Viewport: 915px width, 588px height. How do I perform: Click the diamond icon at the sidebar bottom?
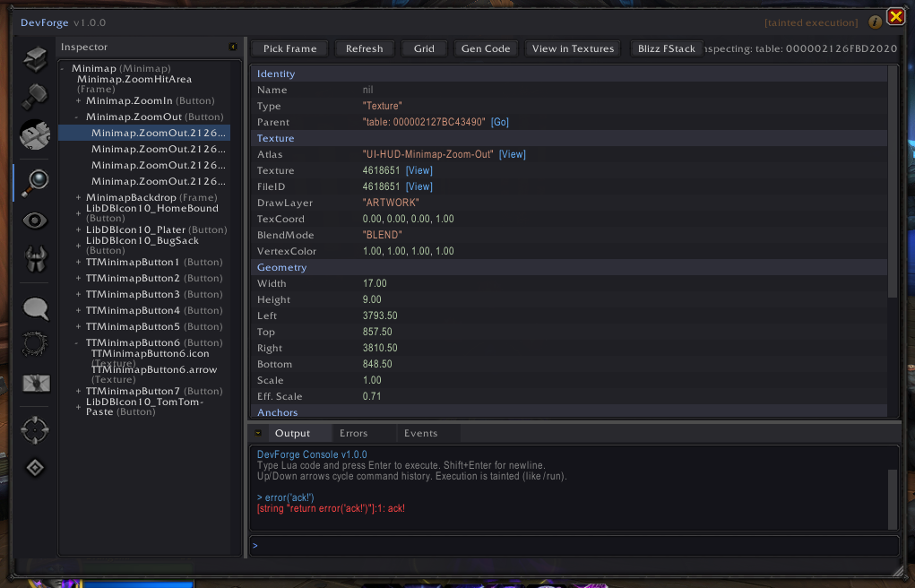34,468
